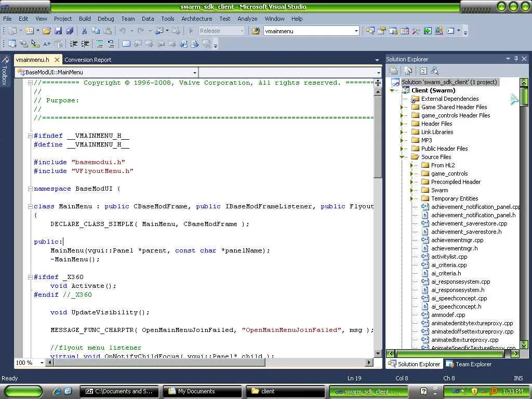Viewport: 532px width, 399px height.
Task: Click the Navigate Backward icon
Action: tap(159, 31)
